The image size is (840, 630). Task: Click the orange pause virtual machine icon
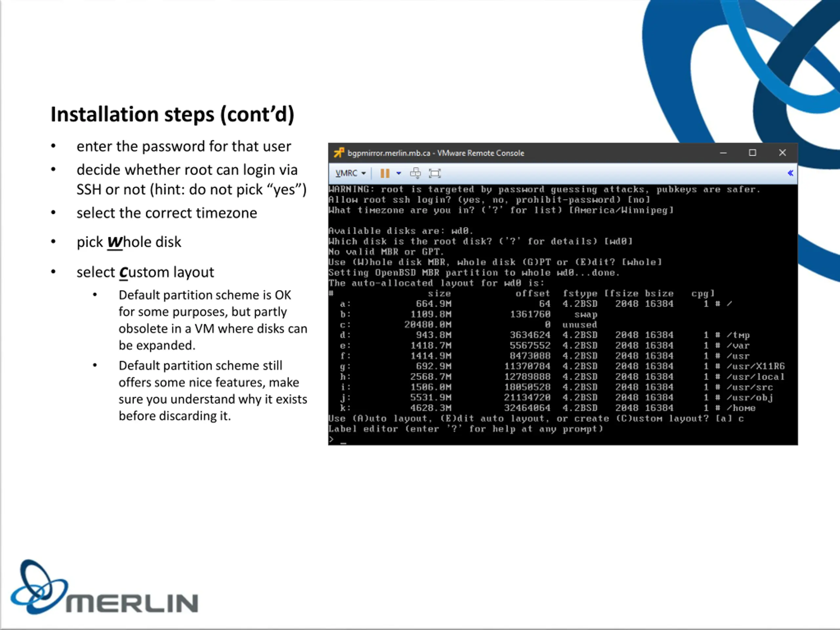coord(385,173)
